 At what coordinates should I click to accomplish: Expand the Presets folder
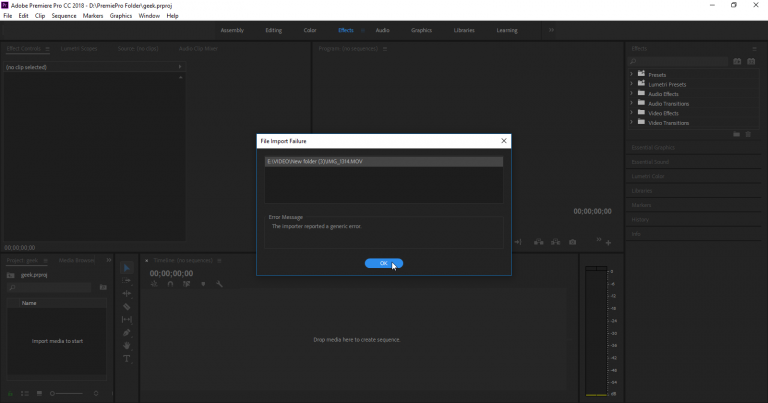click(x=631, y=74)
